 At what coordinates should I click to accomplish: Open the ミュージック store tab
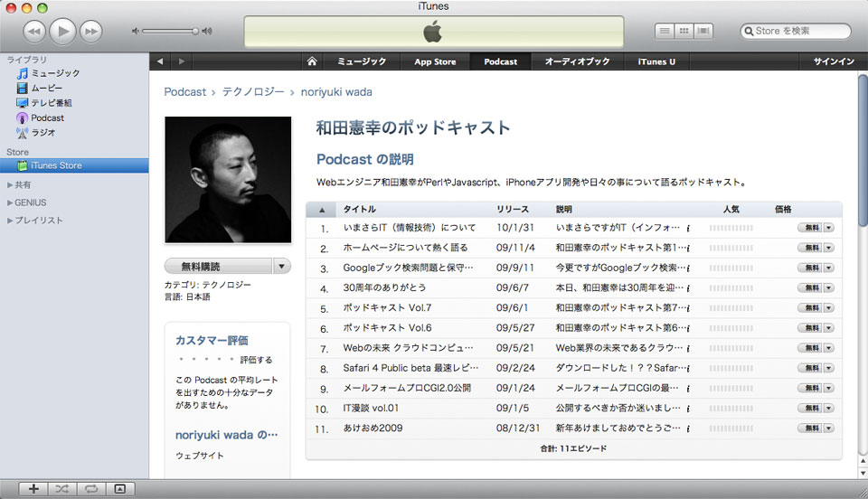pyautogui.click(x=362, y=61)
